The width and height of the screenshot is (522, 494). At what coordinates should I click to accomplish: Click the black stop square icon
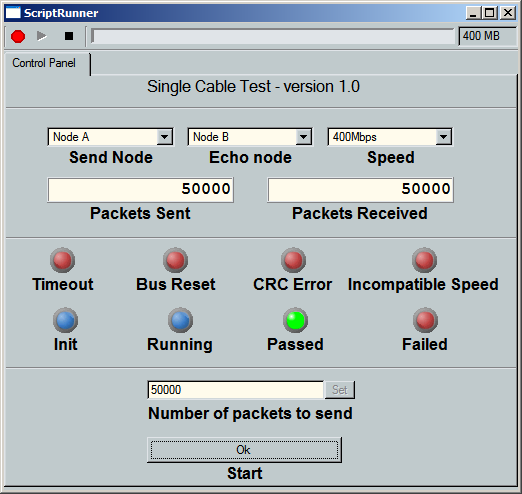click(x=69, y=36)
